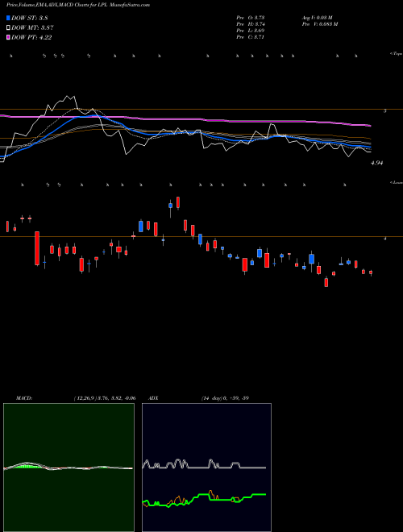Viewport: 403px width, 532px height.
Task: Click the last red candlestick on the right
Action: (x=371, y=272)
